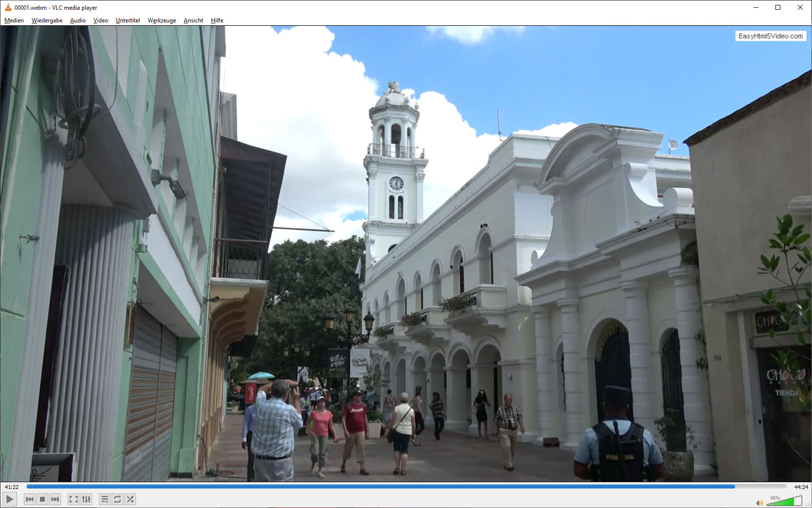Click the VLC cone title icon
Viewport: 812px width, 508px height.
[8, 7]
